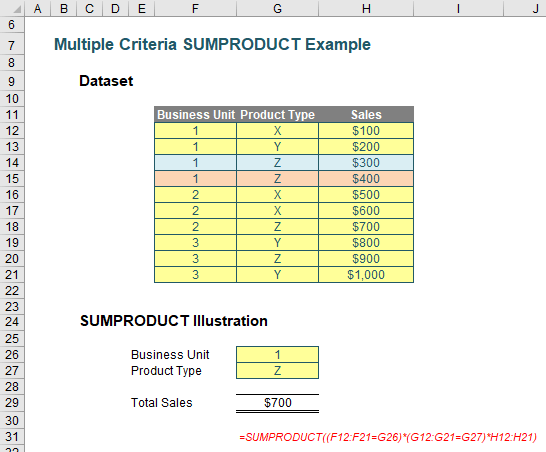The width and height of the screenshot is (546, 452).
Task: Select the $200 sales cell
Action: click(366, 147)
